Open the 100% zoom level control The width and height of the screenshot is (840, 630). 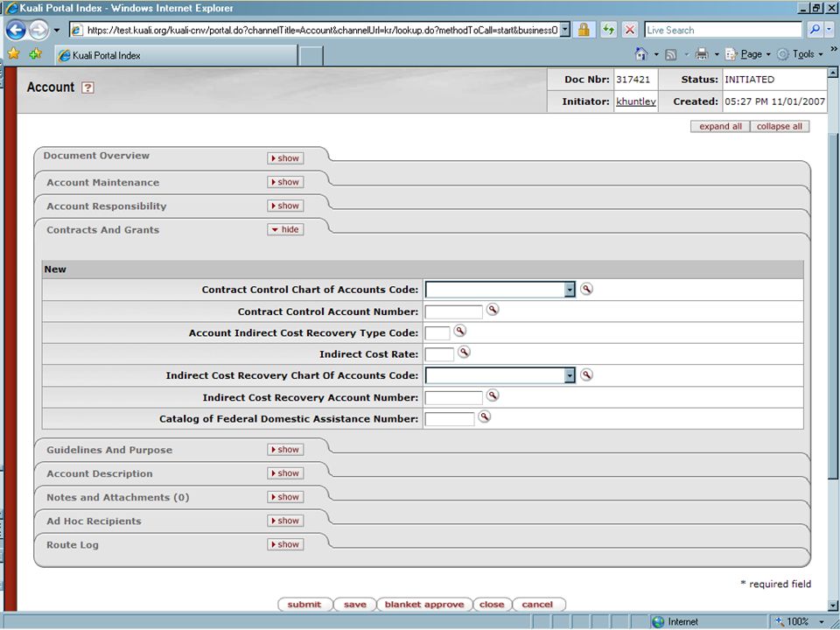(798, 621)
